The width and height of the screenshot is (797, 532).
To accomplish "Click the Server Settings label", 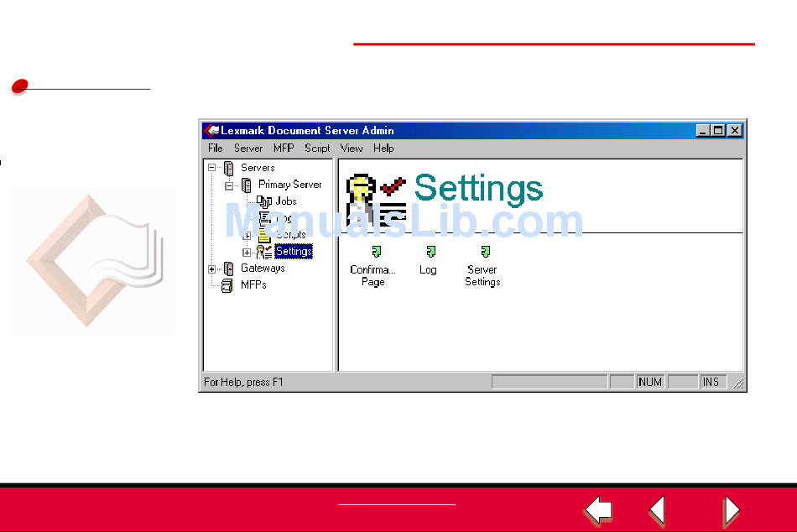I will tap(482, 276).
